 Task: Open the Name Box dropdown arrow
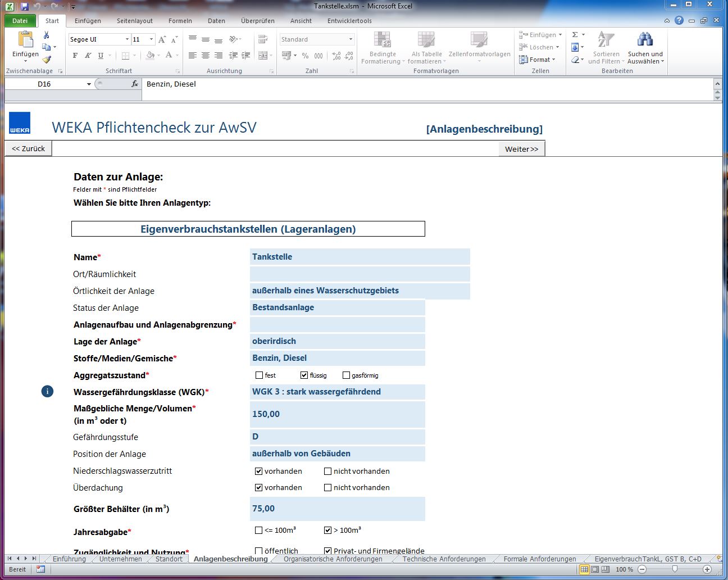89,84
